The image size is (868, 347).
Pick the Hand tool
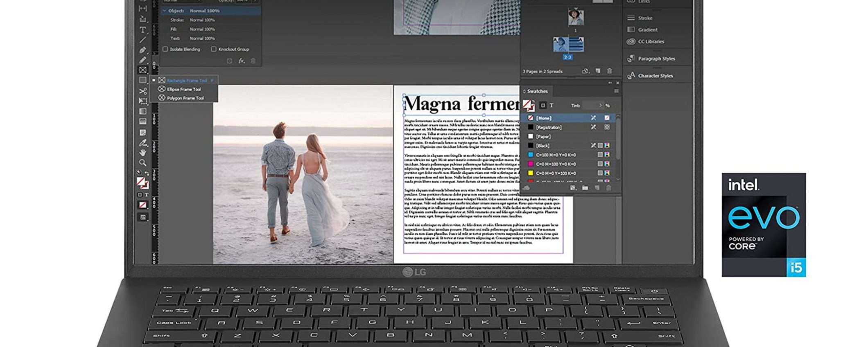click(142, 153)
